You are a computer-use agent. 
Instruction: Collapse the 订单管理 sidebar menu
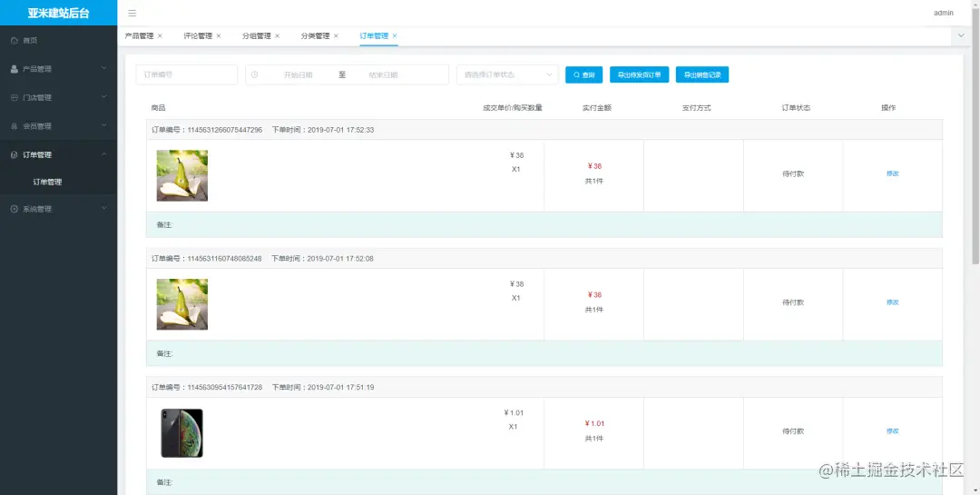click(104, 154)
